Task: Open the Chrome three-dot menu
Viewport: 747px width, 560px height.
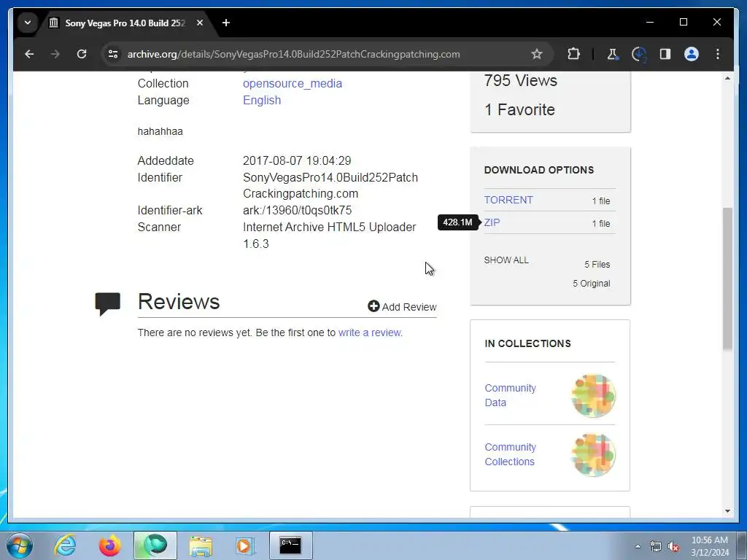Action: tap(718, 54)
